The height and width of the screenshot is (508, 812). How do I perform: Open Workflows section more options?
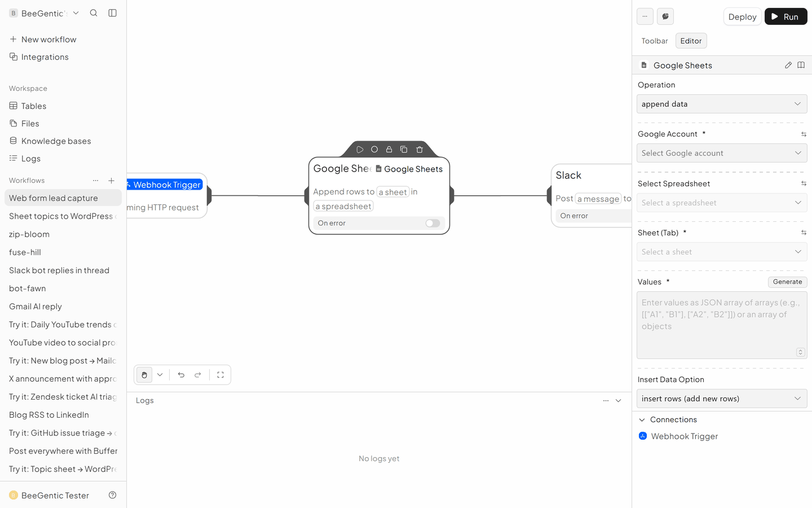(x=95, y=181)
